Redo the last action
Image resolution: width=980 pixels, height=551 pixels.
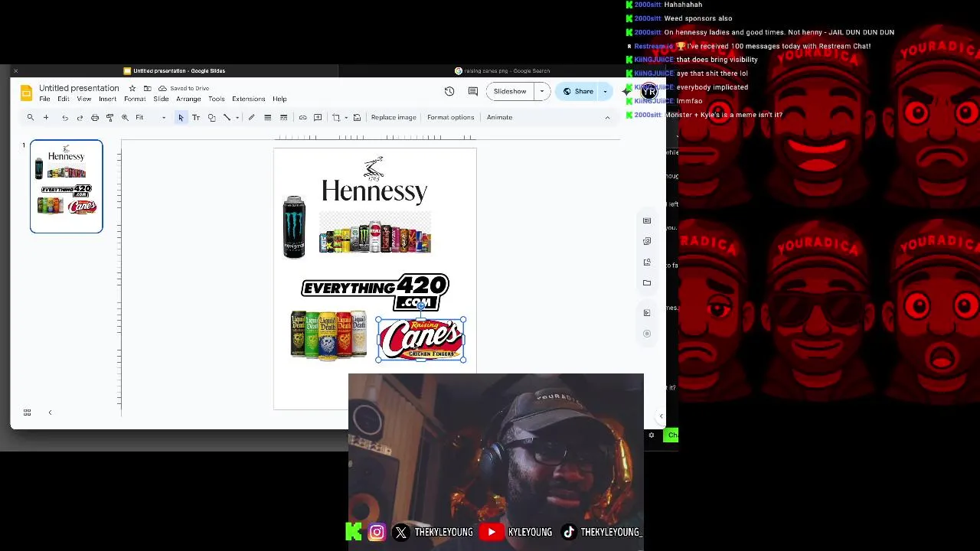[80, 117]
